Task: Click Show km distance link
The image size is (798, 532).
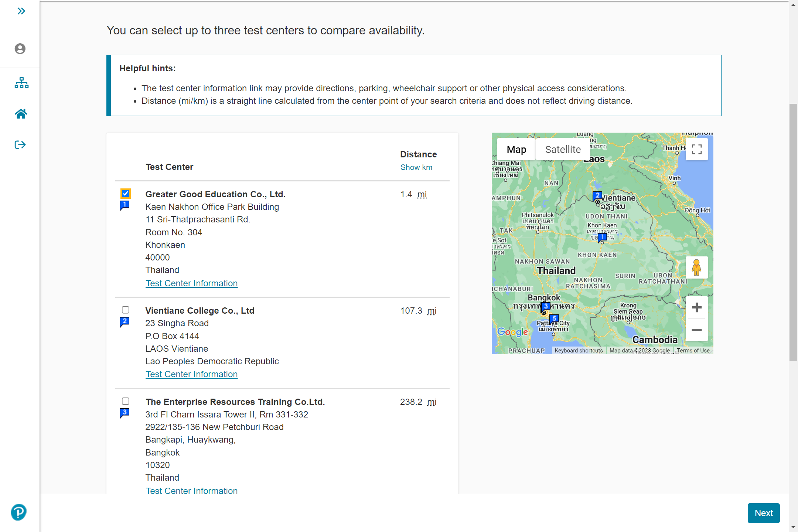Action: click(416, 167)
